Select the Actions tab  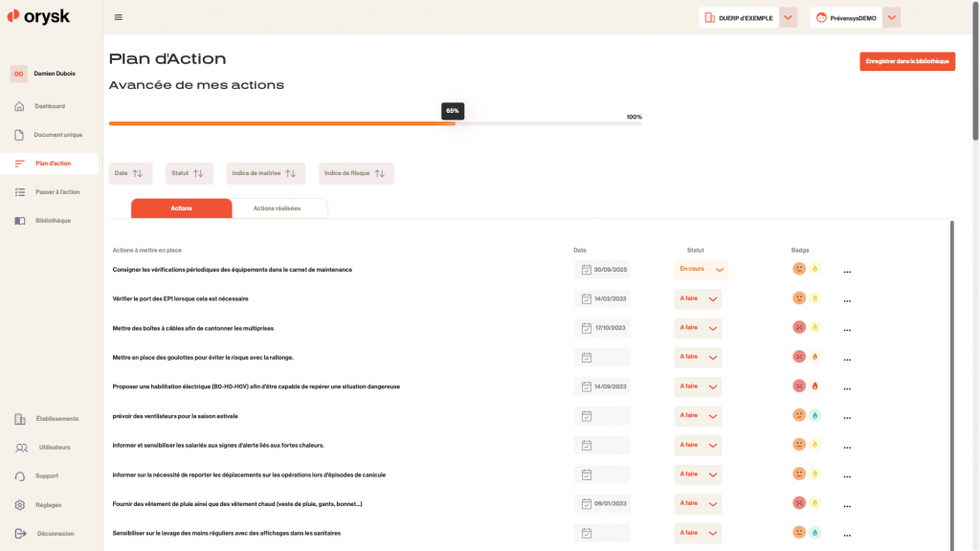(x=181, y=209)
